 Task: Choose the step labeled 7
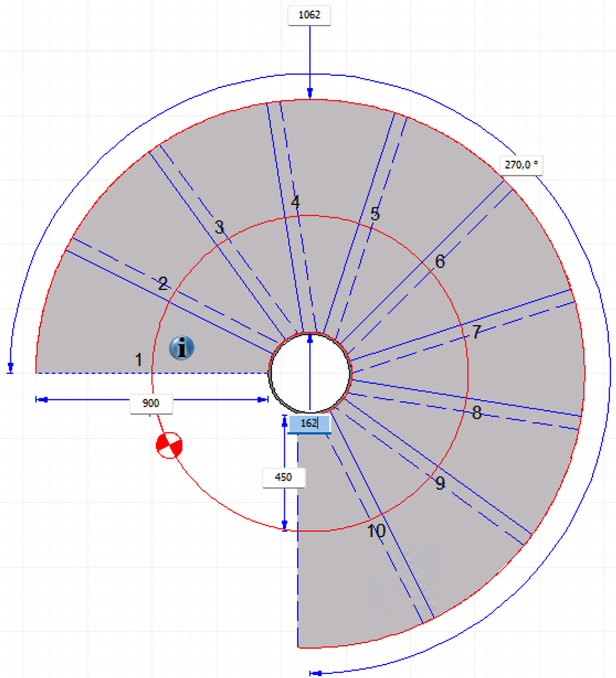pyautogui.click(x=476, y=332)
